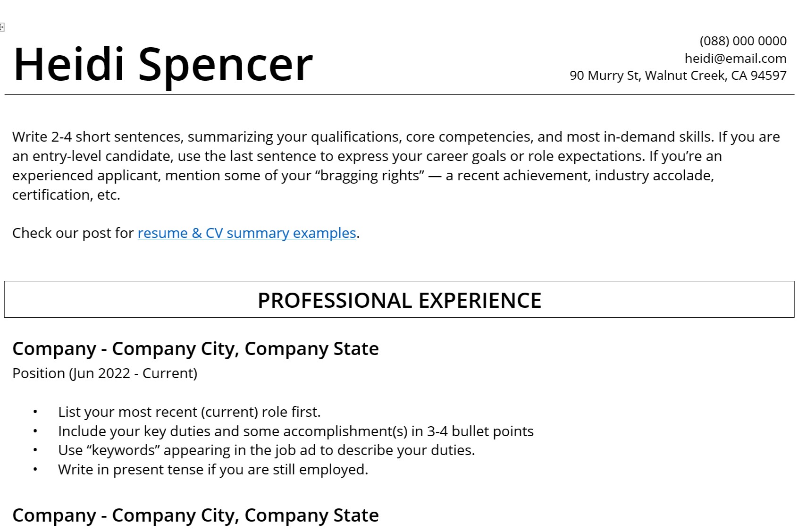
Task: Click the table move handle icon
Action: click(x=2, y=27)
